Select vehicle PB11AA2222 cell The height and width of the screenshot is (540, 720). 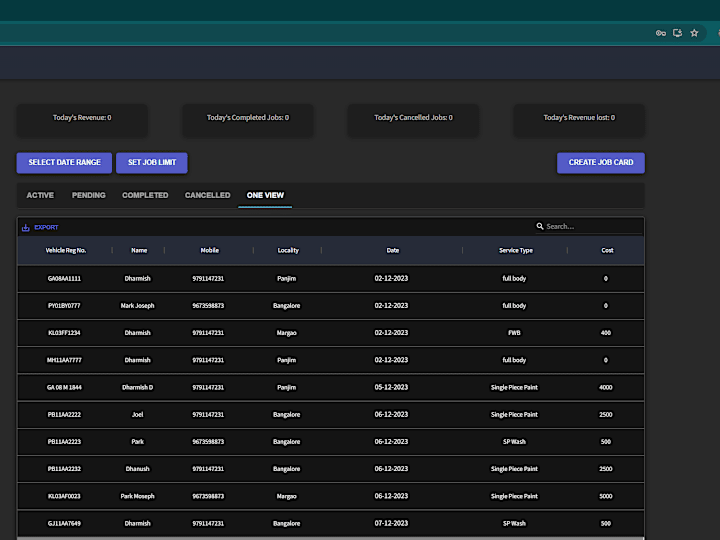pos(64,415)
